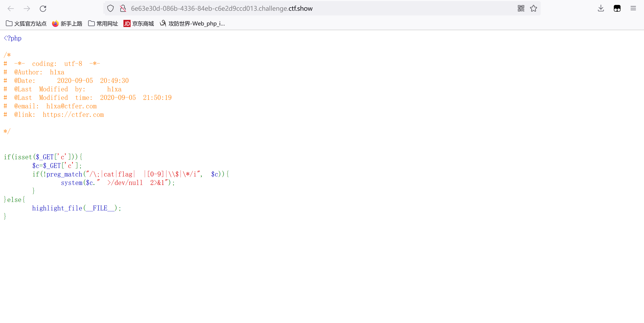
Task: Open the 攻防世界-Web_php bookmark
Action: [x=193, y=23]
